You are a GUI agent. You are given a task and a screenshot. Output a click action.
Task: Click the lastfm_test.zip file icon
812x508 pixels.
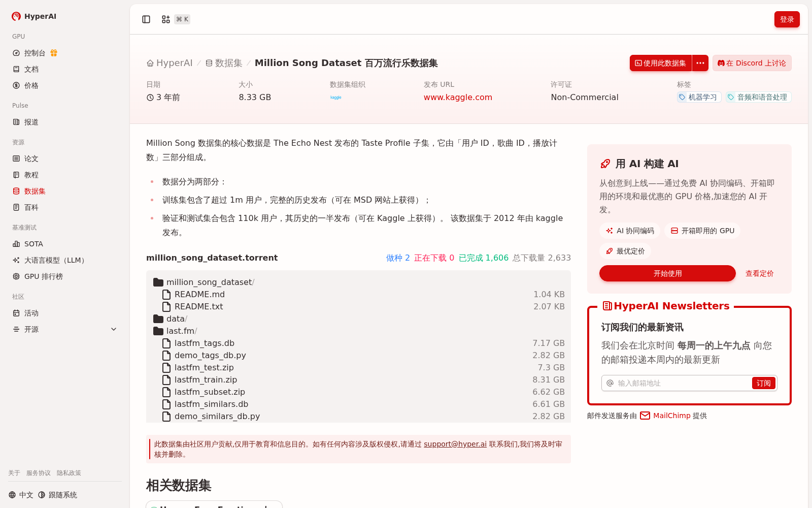166,368
